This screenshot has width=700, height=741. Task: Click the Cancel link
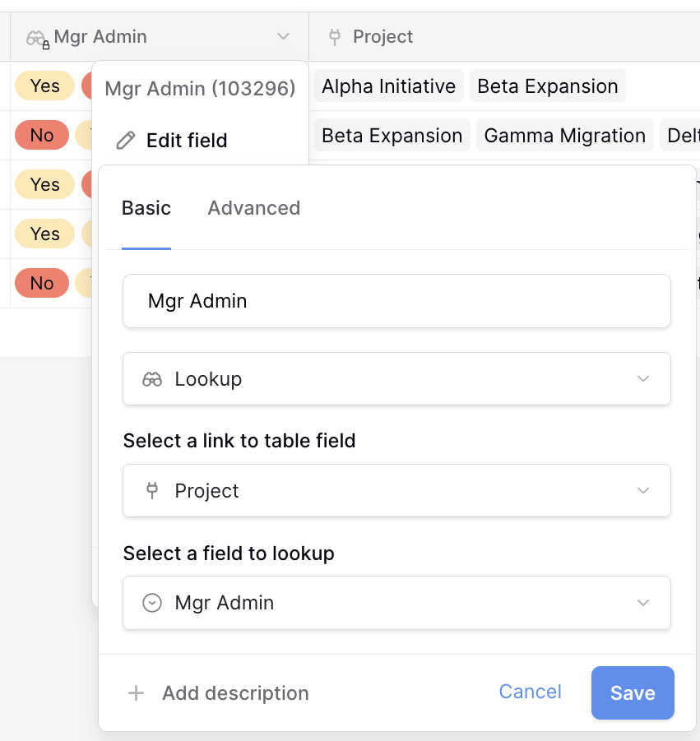pyautogui.click(x=530, y=692)
